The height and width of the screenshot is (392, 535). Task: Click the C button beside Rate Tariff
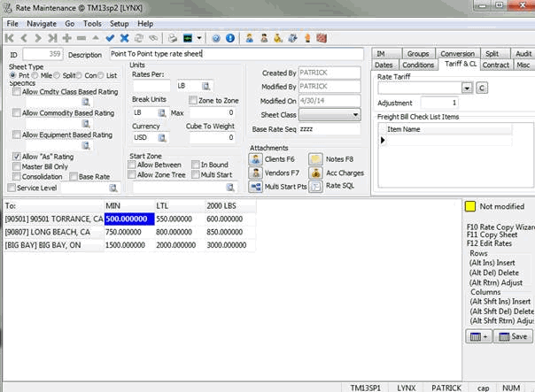[x=482, y=88]
